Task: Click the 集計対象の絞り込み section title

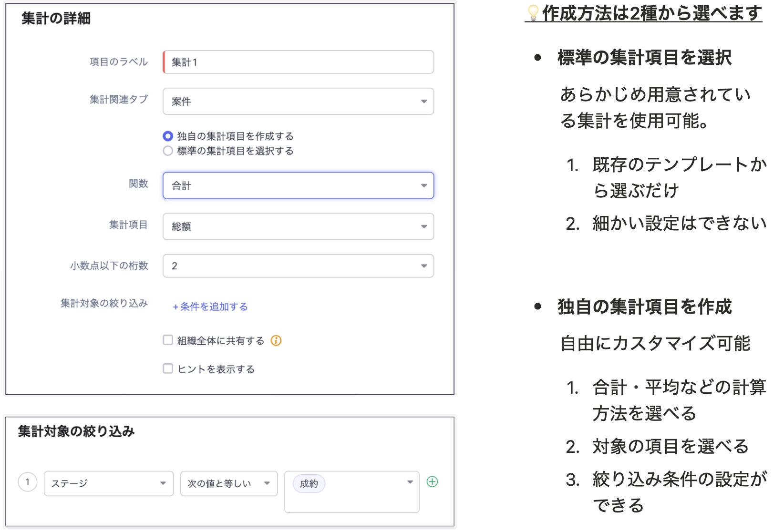Action: (x=76, y=431)
